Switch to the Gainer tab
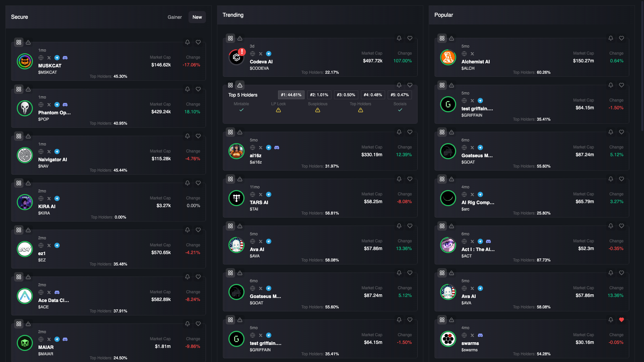644x362 pixels. pyautogui.click(x=174, y=17)
